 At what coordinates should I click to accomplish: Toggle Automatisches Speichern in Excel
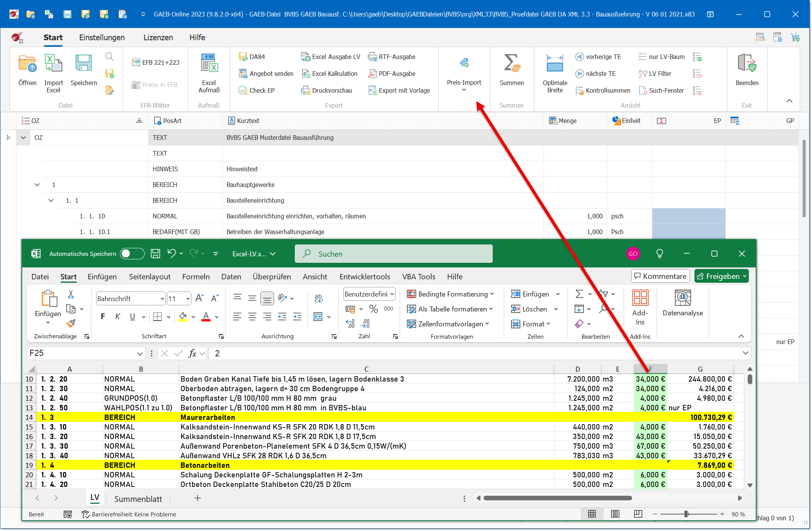132,254
